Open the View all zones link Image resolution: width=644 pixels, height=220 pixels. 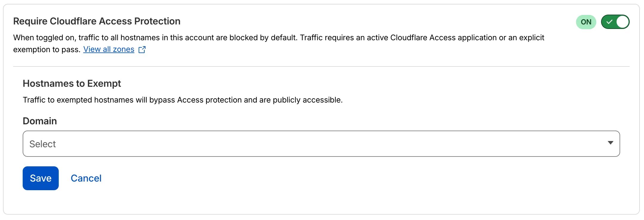[109, 49]
